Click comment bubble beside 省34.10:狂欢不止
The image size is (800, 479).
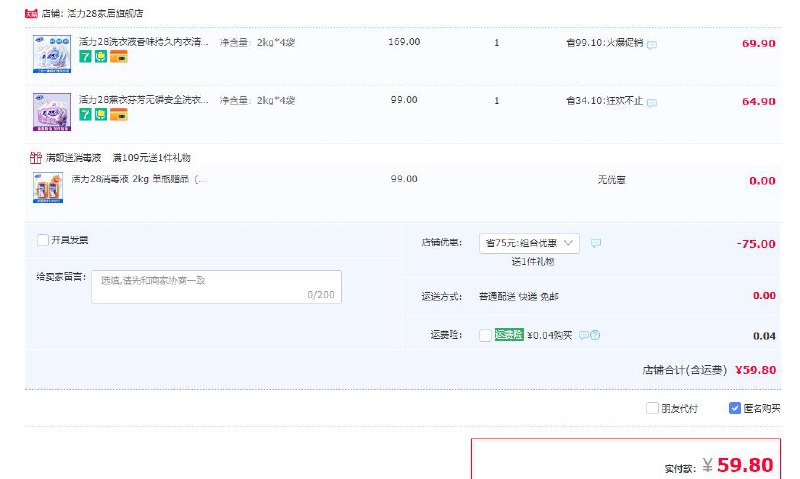(652, 103)
